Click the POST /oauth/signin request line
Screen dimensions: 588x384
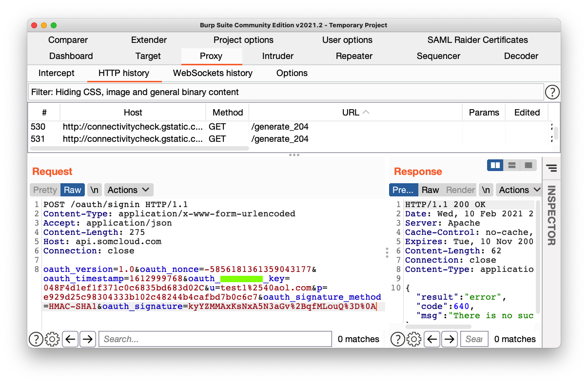pyautogui.click(x=116, y=205)
